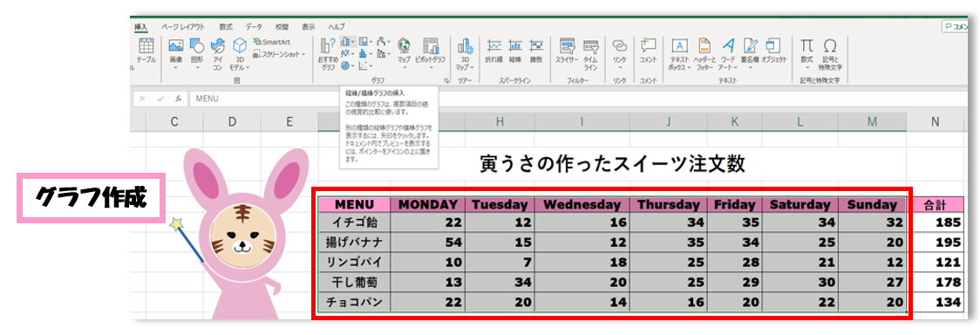
Task: Expand the hierarchy chart dropdown arrow
Action: (x=371, y=41)
